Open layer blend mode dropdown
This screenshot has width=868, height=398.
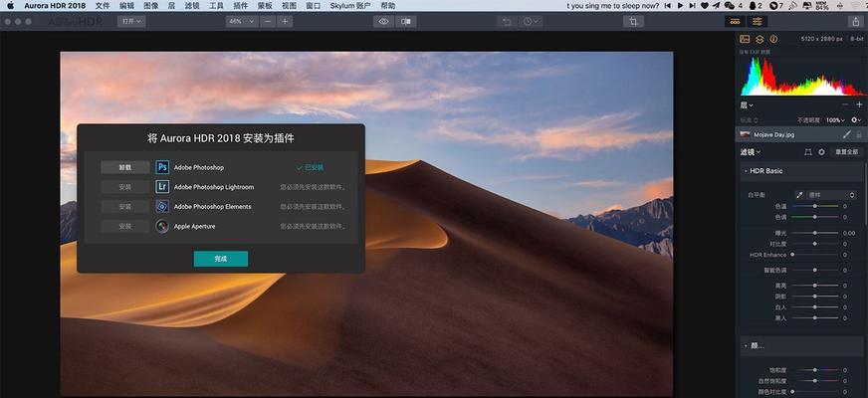tap(748, 120)
